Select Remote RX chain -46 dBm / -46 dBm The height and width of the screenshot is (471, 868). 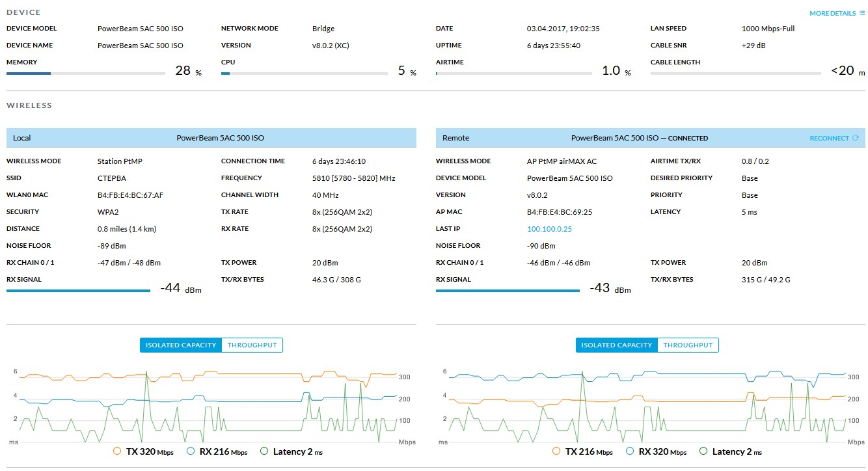(x=558, y=263)
